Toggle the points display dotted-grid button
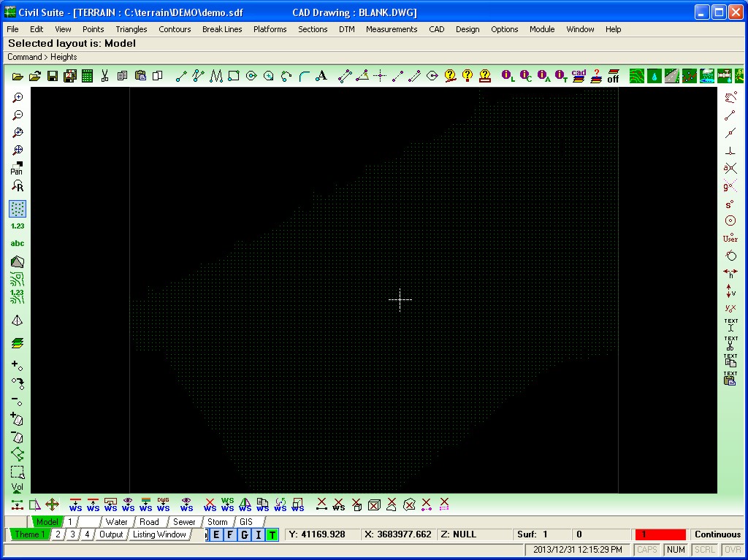This screenshot has height=560, width=748. click(x=18, y=209)
